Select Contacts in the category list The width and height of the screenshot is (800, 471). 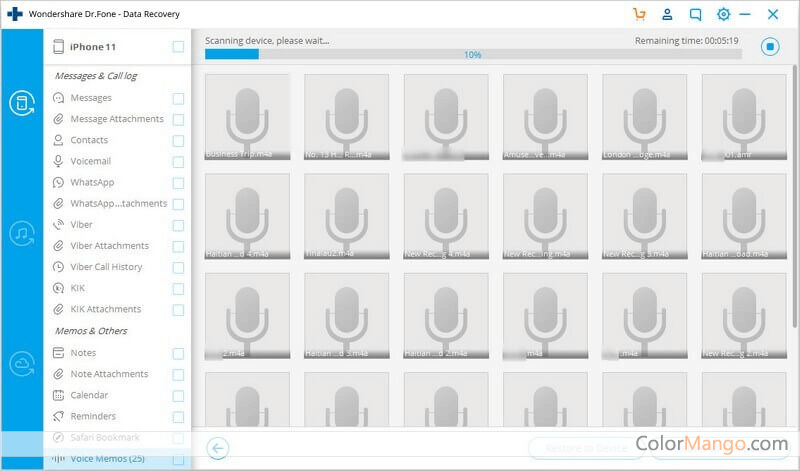click(x=89, y=140)
